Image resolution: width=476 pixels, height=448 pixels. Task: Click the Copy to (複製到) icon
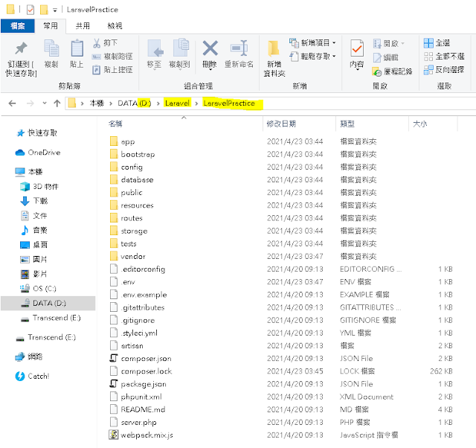(x=180, y=48)
